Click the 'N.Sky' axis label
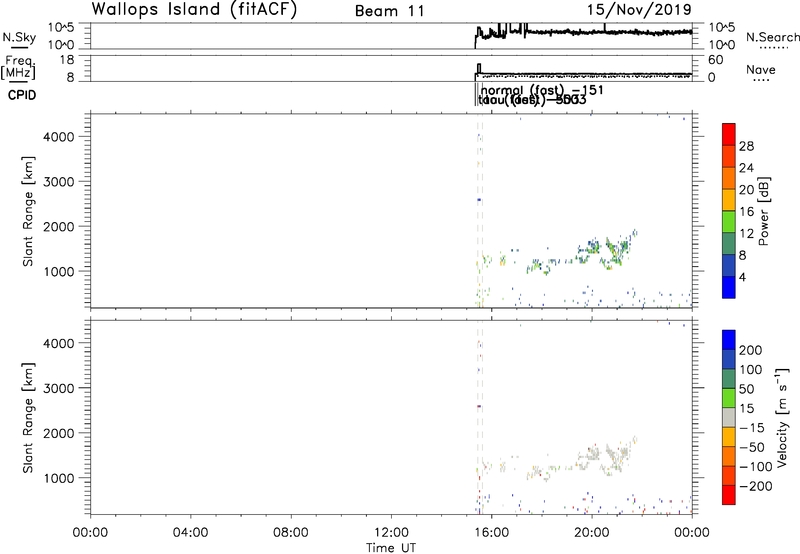 coord(19,37)
